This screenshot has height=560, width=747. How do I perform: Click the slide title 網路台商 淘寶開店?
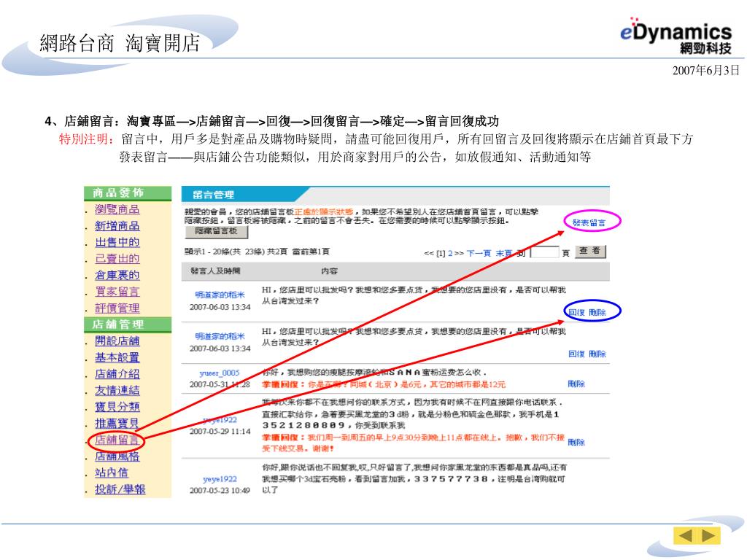[x=120, y=43]
